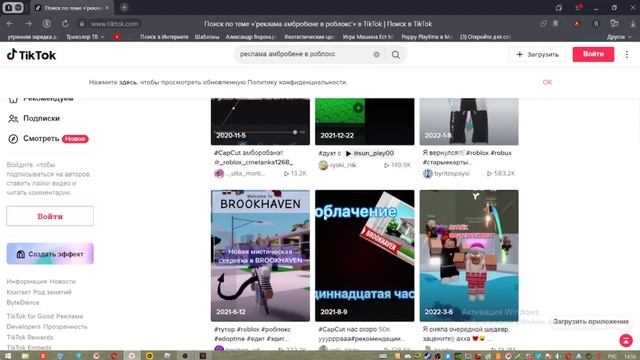
Task: Reload the page with the refresh icon
Action: (65, 24)
